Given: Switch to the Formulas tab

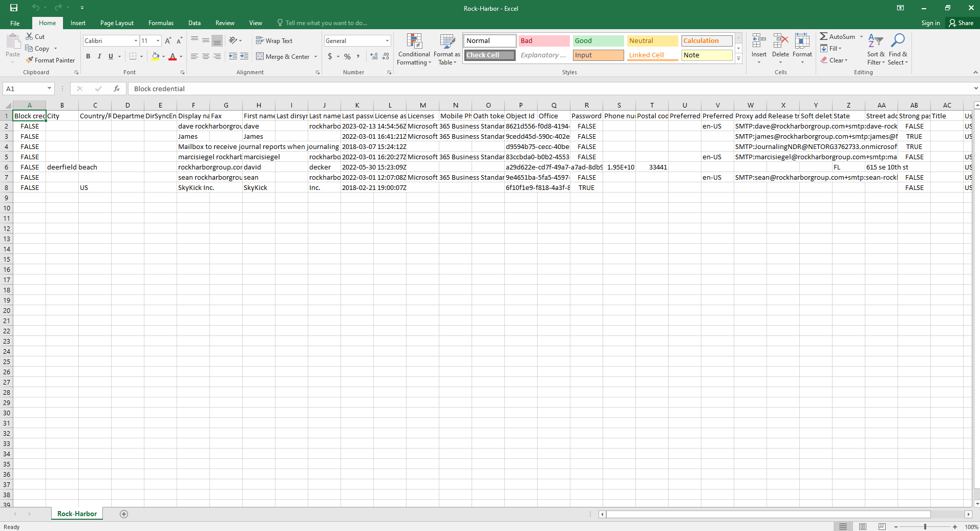Looking at the screenshot, I should click(x=161, y=23).
